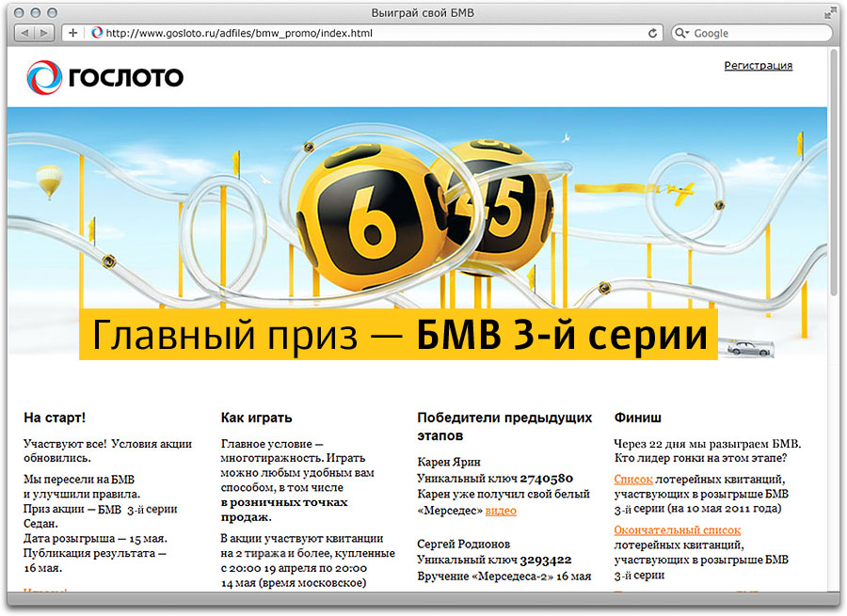This screenshot has height=616, width=847.
Task: Open the Список link under Финиш
Action: 632,480
